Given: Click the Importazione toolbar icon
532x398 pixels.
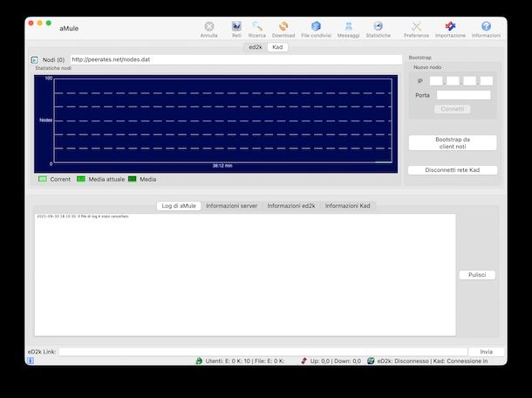Looking at the screenshot, I should click(450, 27).
